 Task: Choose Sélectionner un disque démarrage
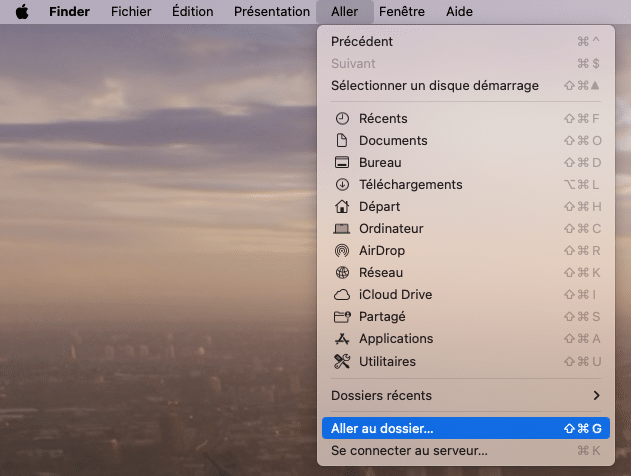(x=434, y=86)
